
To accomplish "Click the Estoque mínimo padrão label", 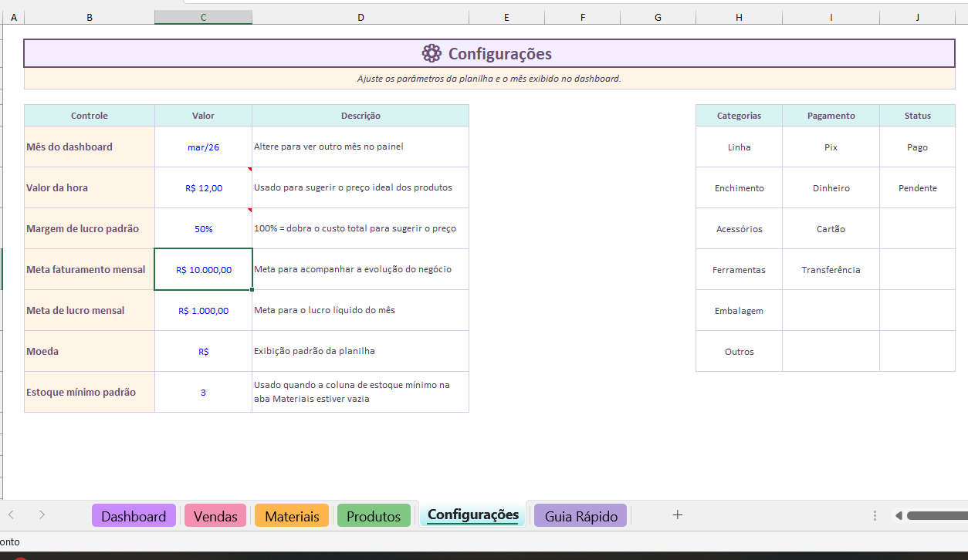I will tap(90, 392).
